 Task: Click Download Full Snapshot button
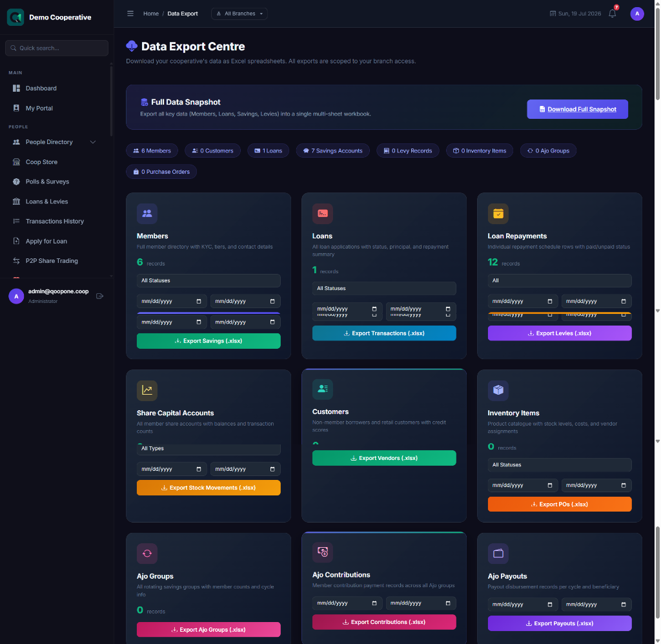577,109
